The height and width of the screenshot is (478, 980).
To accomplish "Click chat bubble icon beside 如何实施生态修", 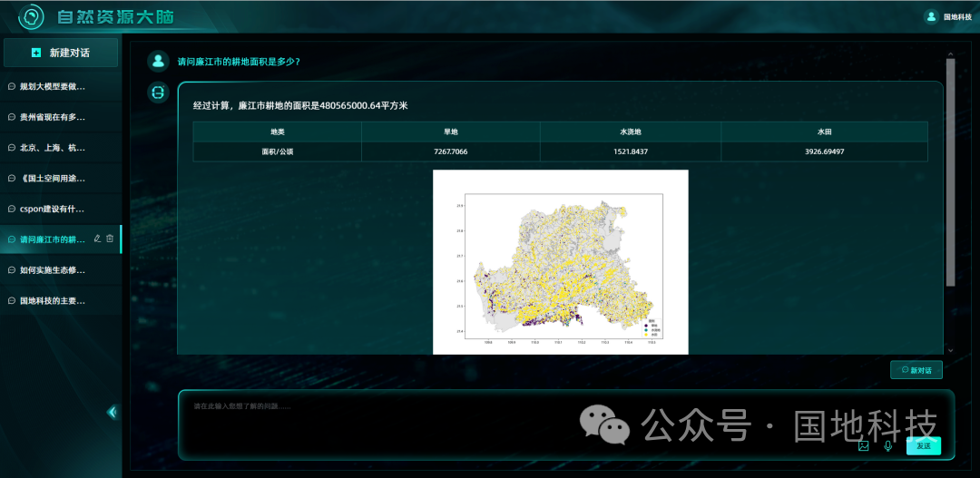I will click(x=11, y=270).
